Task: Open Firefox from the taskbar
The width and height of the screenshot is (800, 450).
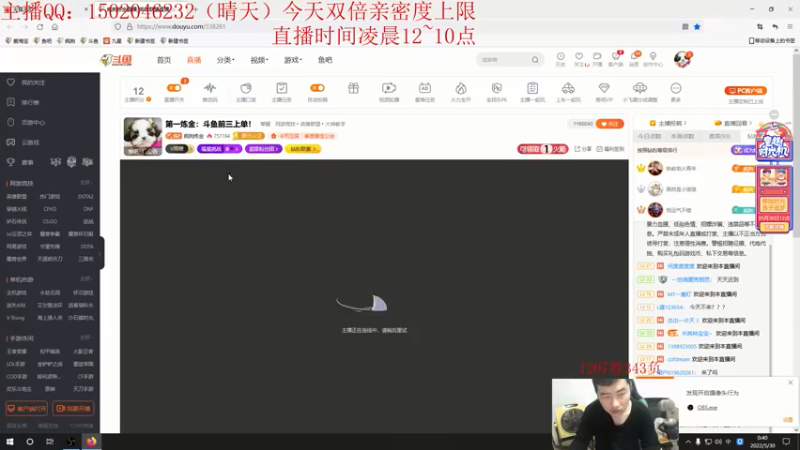Action: point(91,442)
